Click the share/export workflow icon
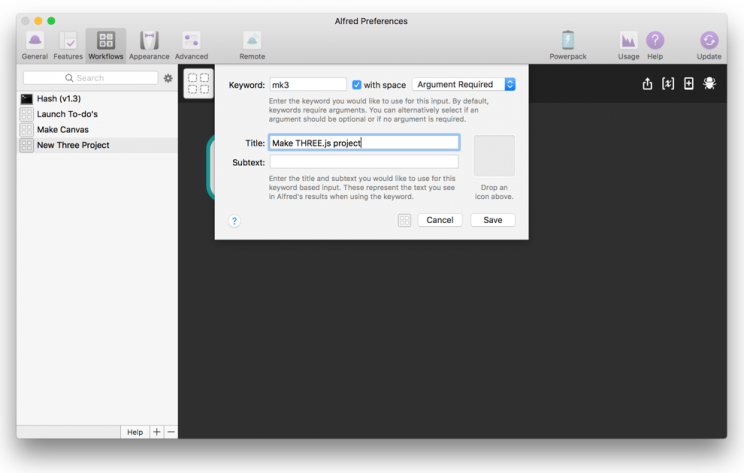The width and height of the screenshot is (744, 473). click(x=647, y=84)
